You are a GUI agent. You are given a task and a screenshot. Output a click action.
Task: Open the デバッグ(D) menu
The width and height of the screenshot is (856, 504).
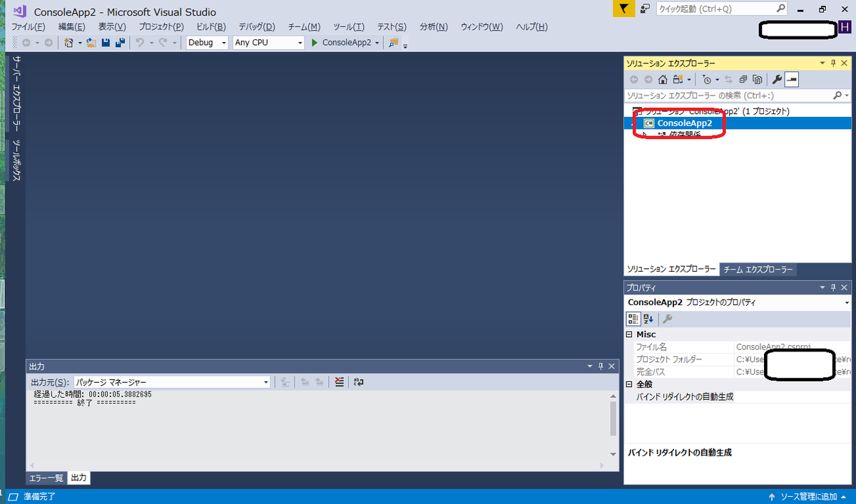click(257, 26)
